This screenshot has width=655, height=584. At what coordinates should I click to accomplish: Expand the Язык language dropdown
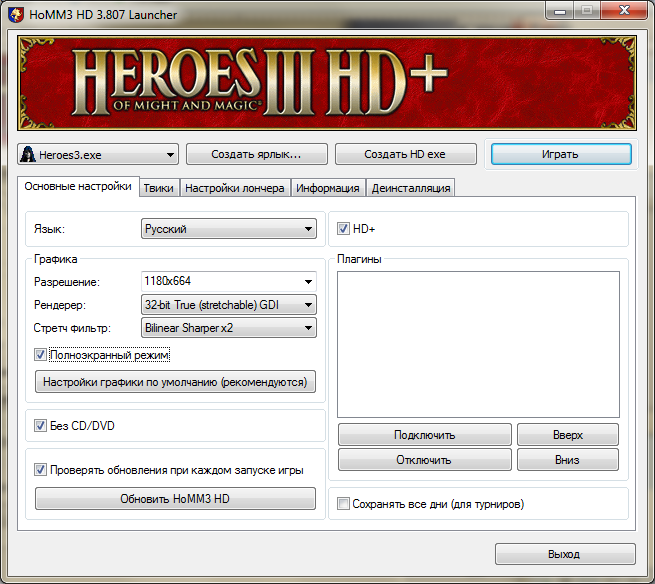click(x=228, y=229)
